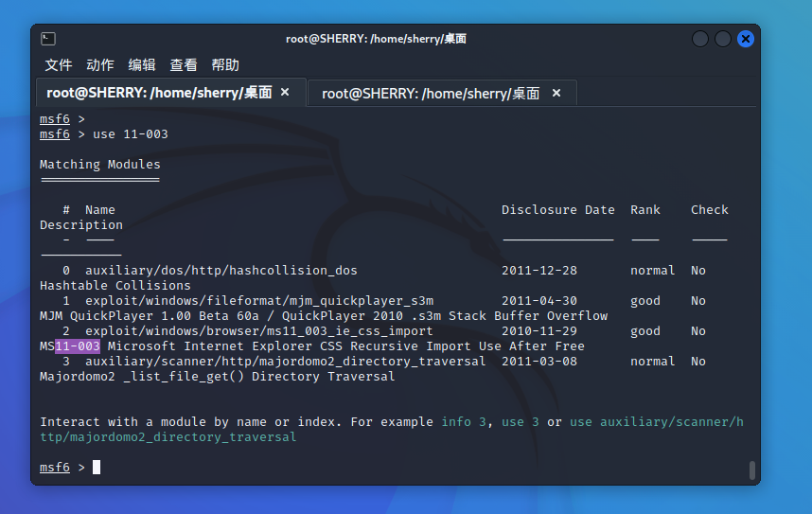Close the second terminal tab
Viewport: 812px width, 514px height.
click(556, 94)
